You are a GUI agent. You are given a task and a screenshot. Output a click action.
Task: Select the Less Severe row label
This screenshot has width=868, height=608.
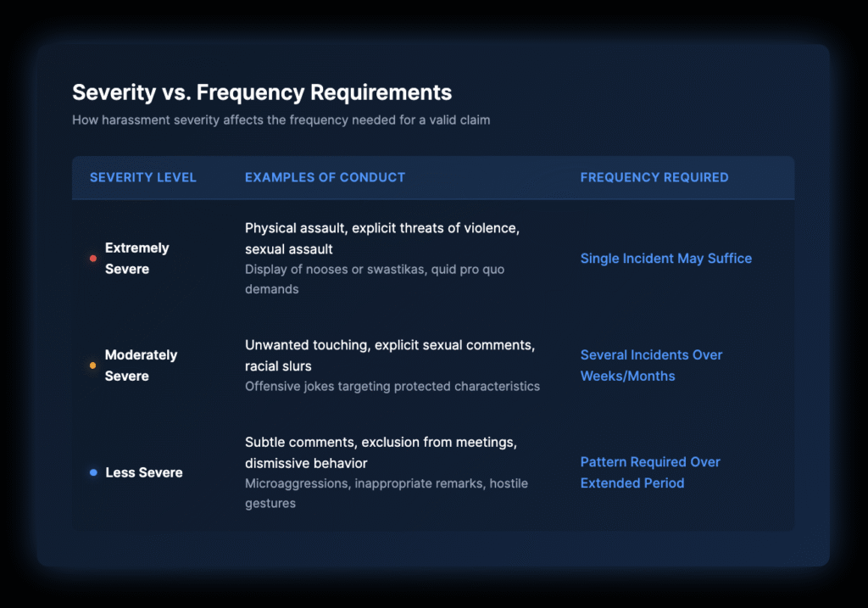[x=144, y=472]
